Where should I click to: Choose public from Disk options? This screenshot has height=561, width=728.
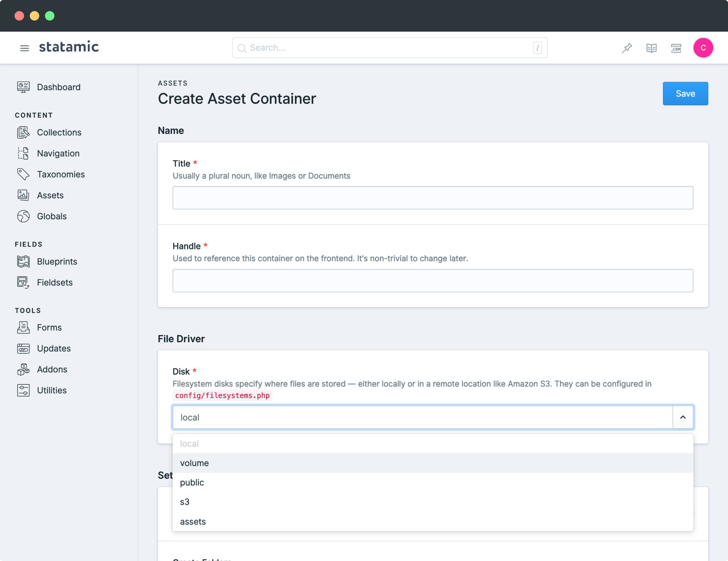point(433,483)
